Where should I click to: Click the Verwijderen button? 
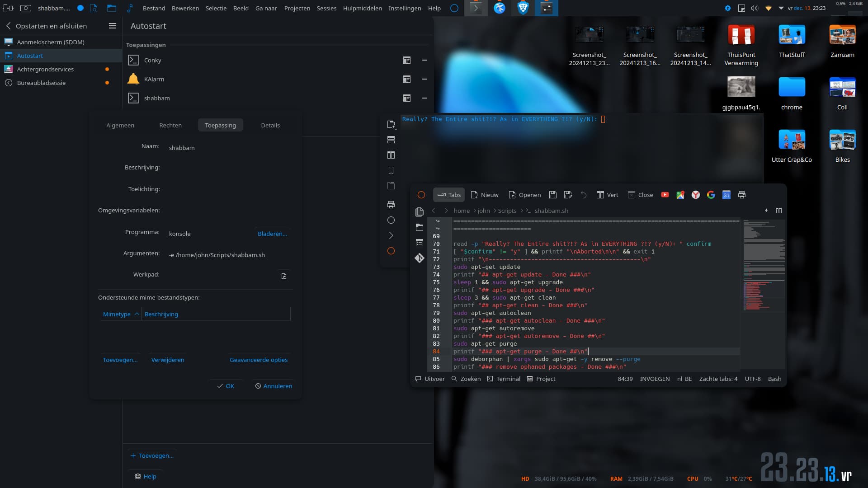click(x=168, y=360)
